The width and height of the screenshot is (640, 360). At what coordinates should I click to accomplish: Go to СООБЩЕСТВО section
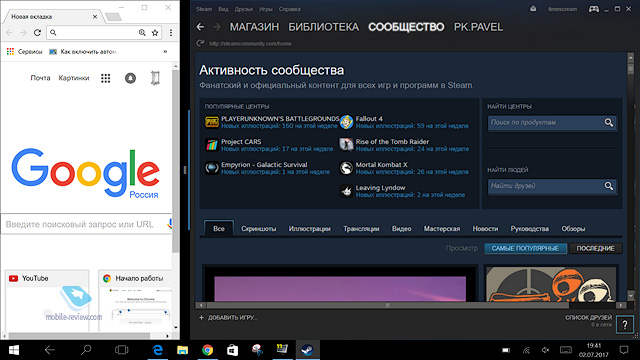[x=406, y=27]
